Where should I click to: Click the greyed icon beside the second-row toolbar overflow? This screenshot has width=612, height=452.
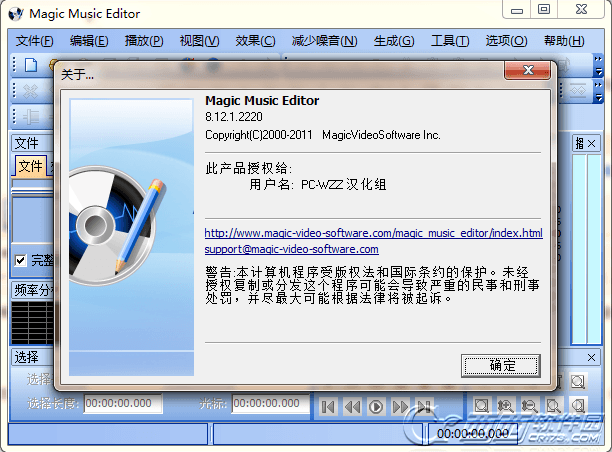click(x=578, y=91)
